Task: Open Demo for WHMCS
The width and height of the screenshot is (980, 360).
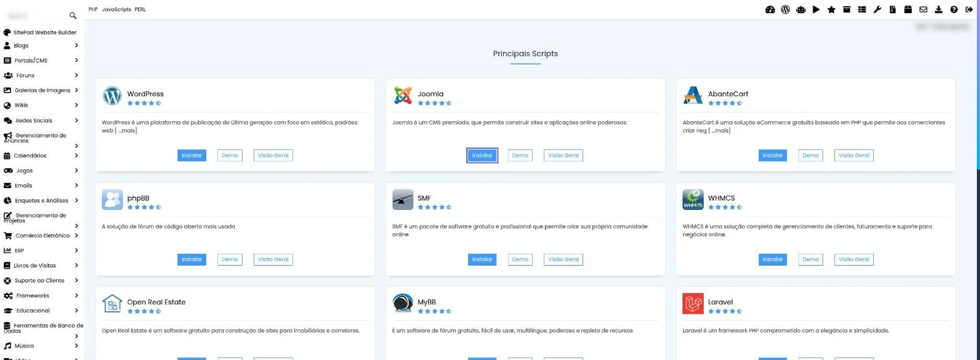Action: (811, 259)
